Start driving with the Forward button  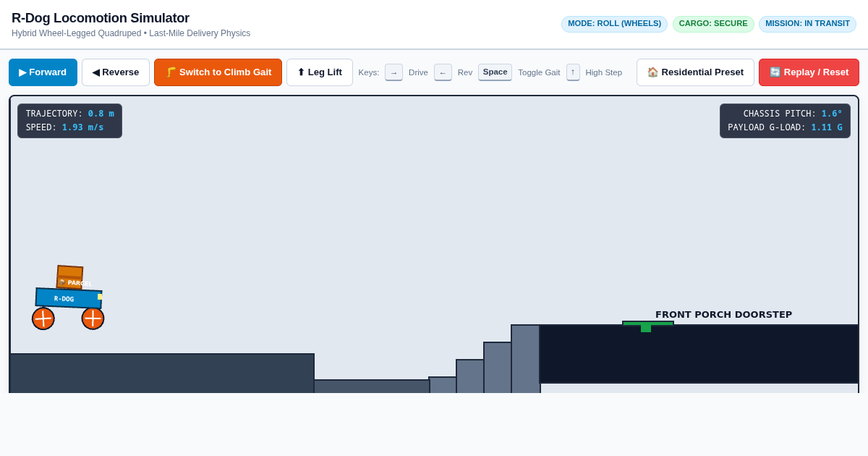[x=43, y=72]
